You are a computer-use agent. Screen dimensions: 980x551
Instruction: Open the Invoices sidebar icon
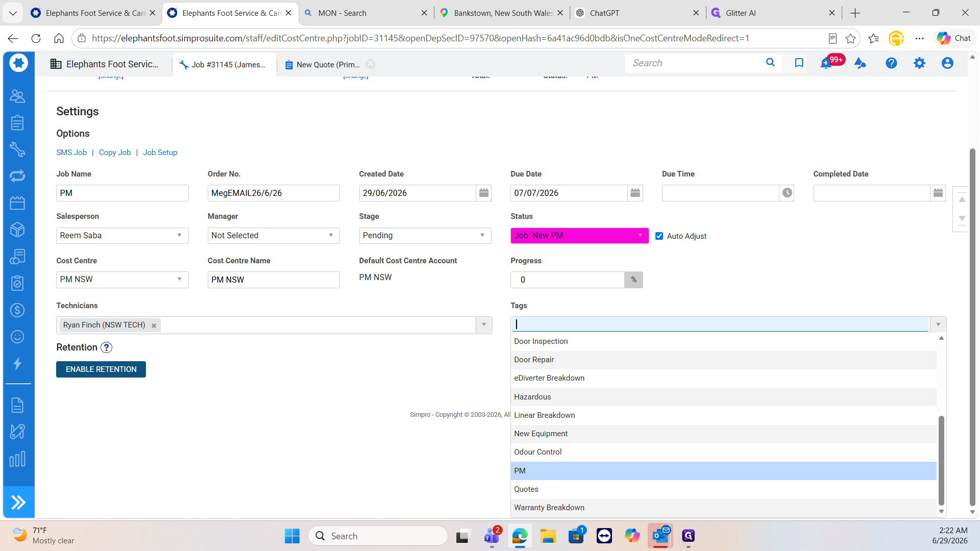click(x=17, y=257)
